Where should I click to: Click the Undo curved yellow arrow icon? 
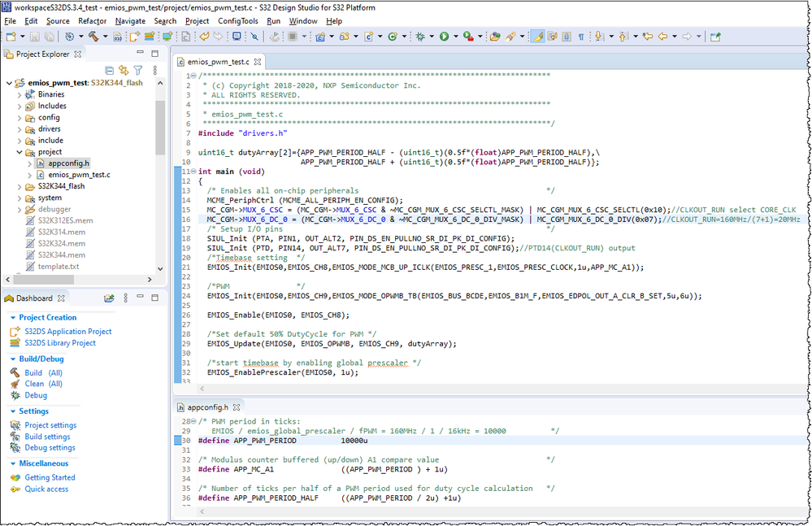coord(204,37)
